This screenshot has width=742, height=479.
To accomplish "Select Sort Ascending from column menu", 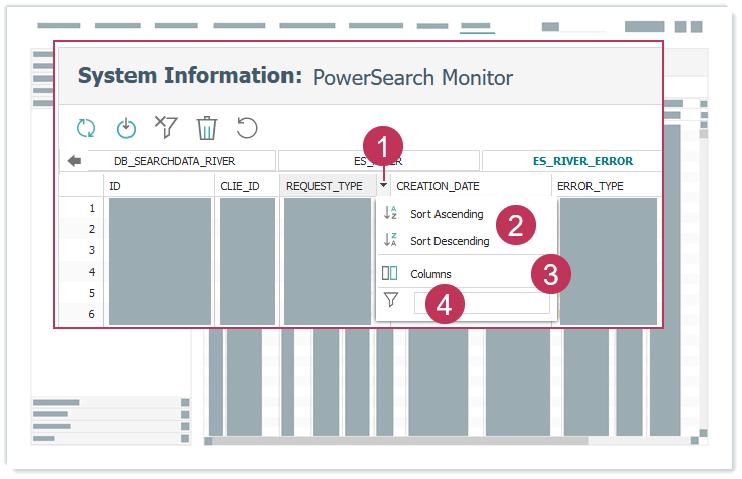I will [446, 214].
